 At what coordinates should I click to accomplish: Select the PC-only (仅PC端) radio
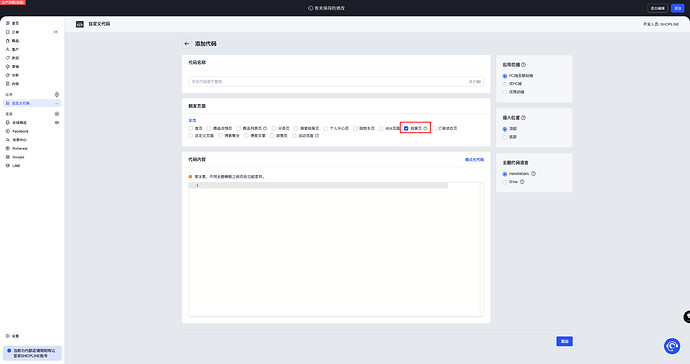tap(505, 84)
